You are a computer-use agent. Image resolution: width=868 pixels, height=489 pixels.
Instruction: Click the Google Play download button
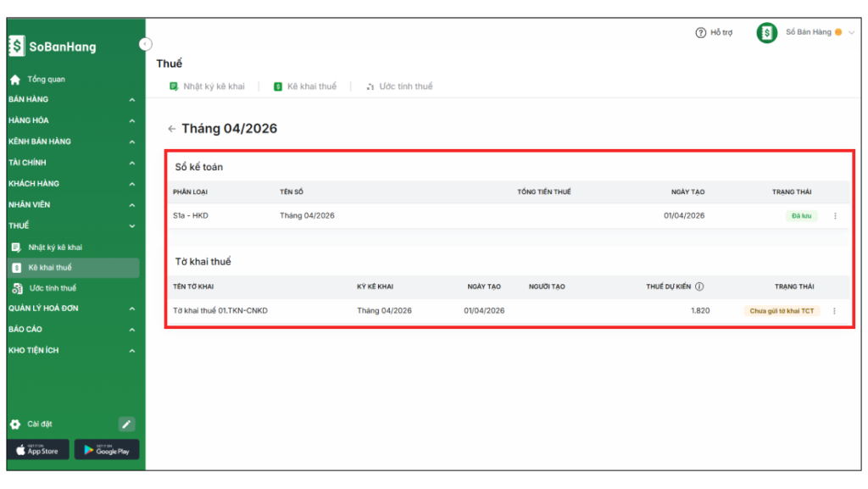[106, 450]
